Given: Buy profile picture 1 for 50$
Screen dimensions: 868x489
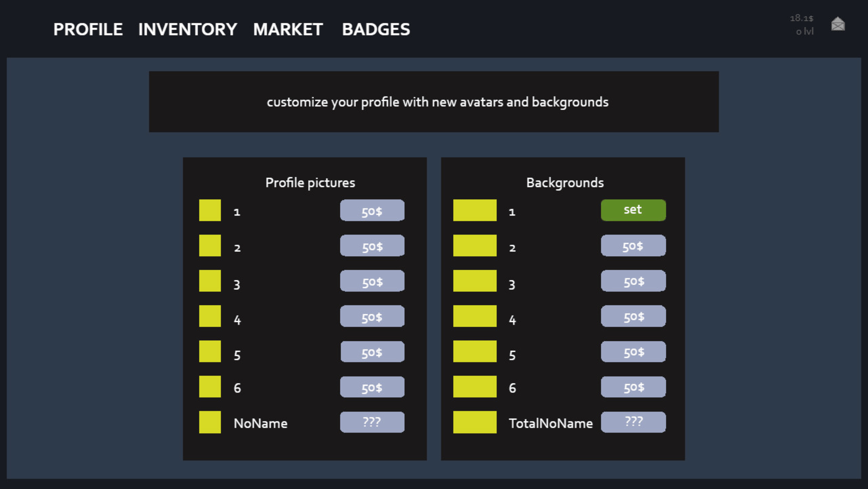Looking at the screenshot, I should pos(372,211).
